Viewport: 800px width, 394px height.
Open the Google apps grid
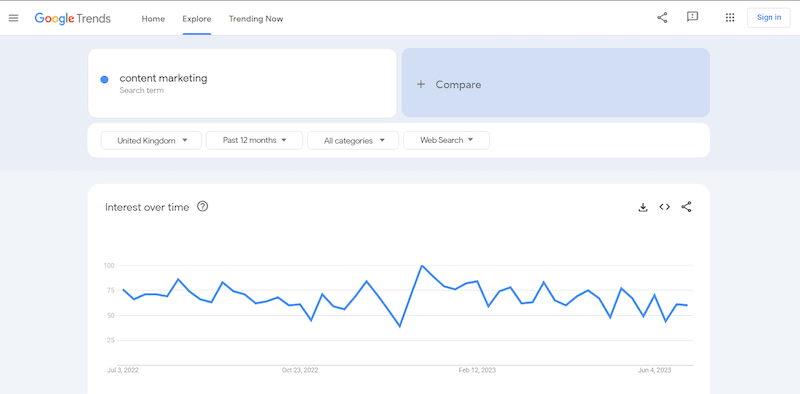[x=730, y=18]
